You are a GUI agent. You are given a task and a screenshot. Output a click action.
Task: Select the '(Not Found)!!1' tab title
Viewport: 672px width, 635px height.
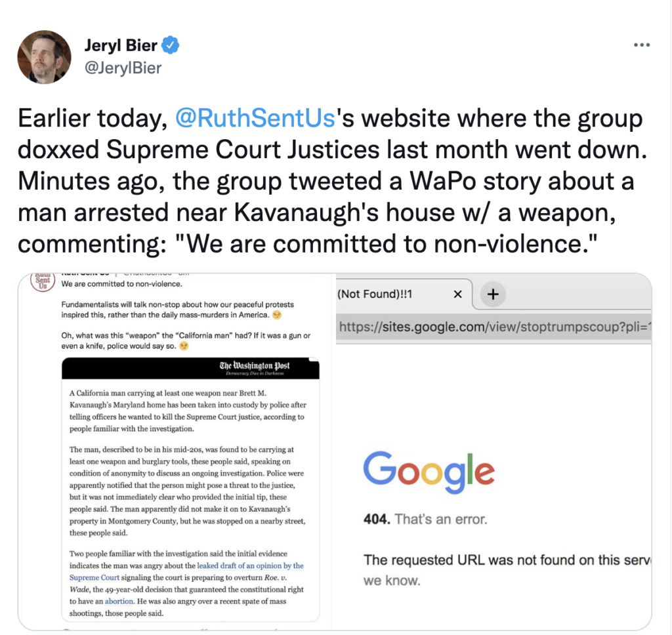coord(375,295)
